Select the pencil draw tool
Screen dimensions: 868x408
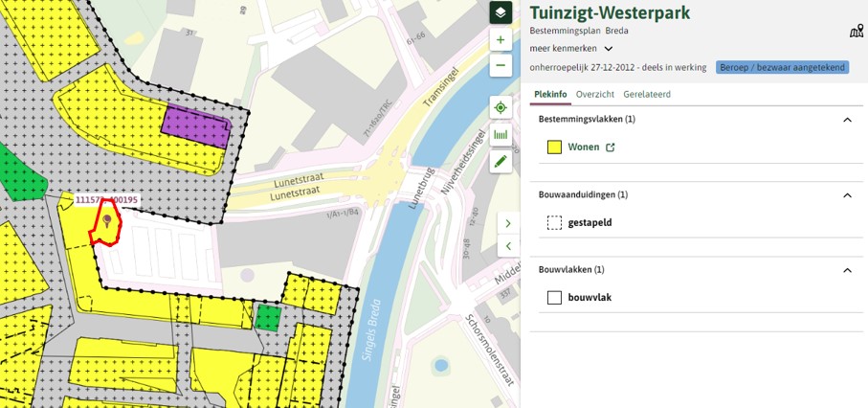501,161
